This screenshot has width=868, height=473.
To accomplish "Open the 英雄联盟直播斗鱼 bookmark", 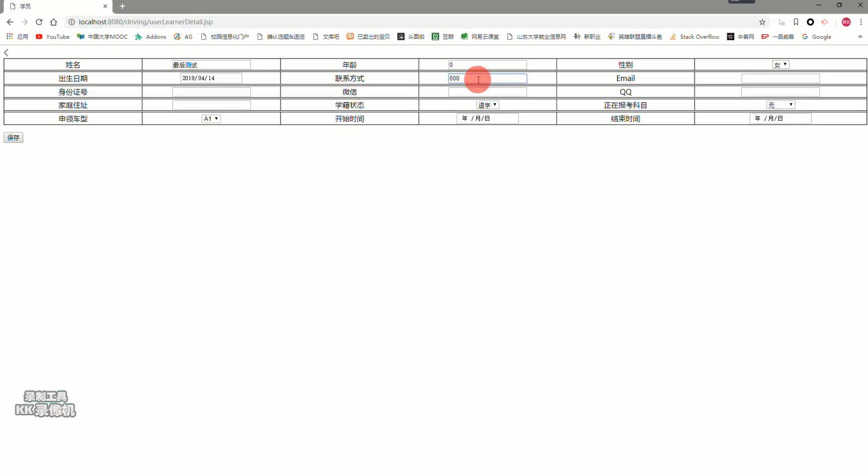I will [x=635, y=37].
